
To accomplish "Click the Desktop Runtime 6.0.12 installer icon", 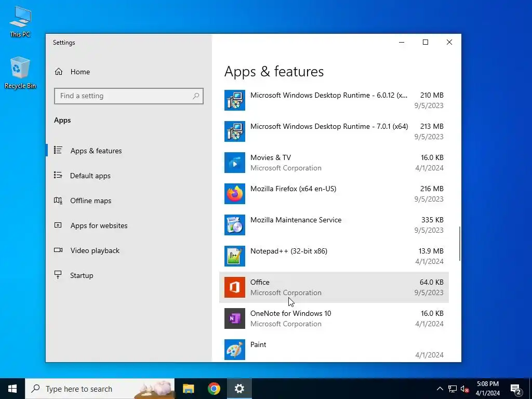I will pos(235,100).
